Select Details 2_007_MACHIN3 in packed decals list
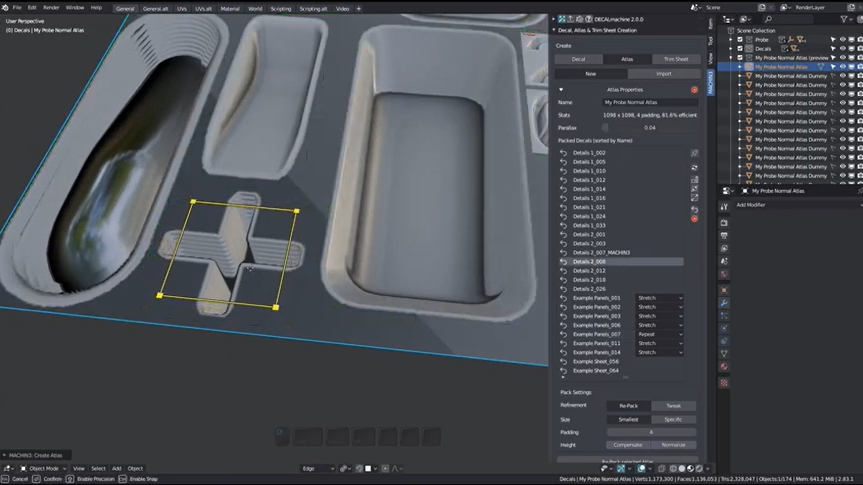This screenshot has width=863, height=485. click(x=601, y=253)
